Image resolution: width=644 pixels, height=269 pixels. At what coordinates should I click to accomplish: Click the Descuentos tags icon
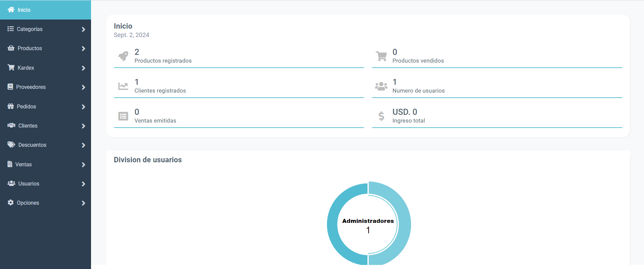[x=11, y=145]
